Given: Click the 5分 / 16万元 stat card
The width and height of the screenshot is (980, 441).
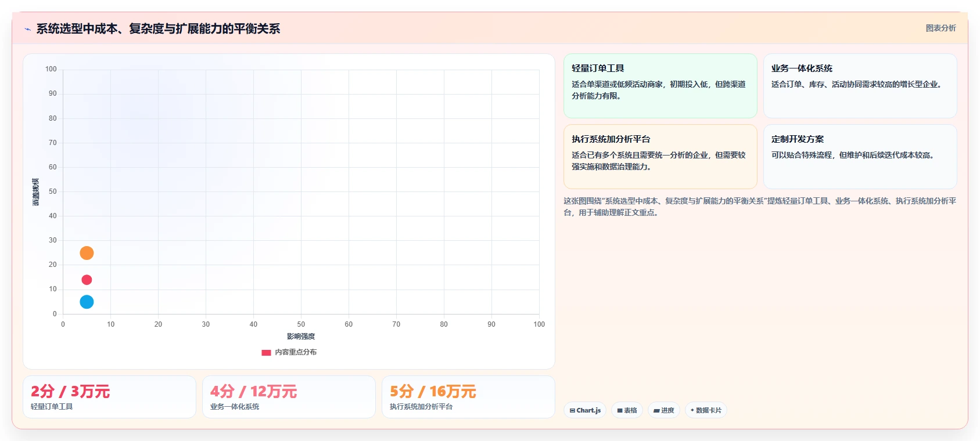Looking at the screenshot, I should [x=468, y=397].
